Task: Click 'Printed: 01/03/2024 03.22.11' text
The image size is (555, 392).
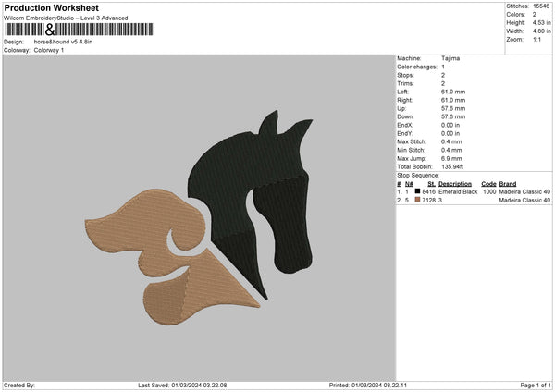Action: tap(368, 386)
